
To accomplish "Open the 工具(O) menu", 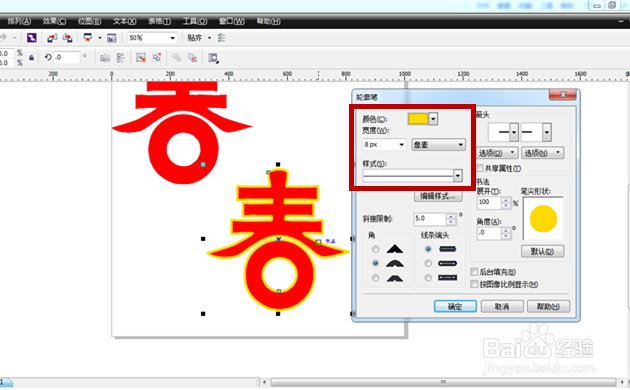I will pos(195,21).
